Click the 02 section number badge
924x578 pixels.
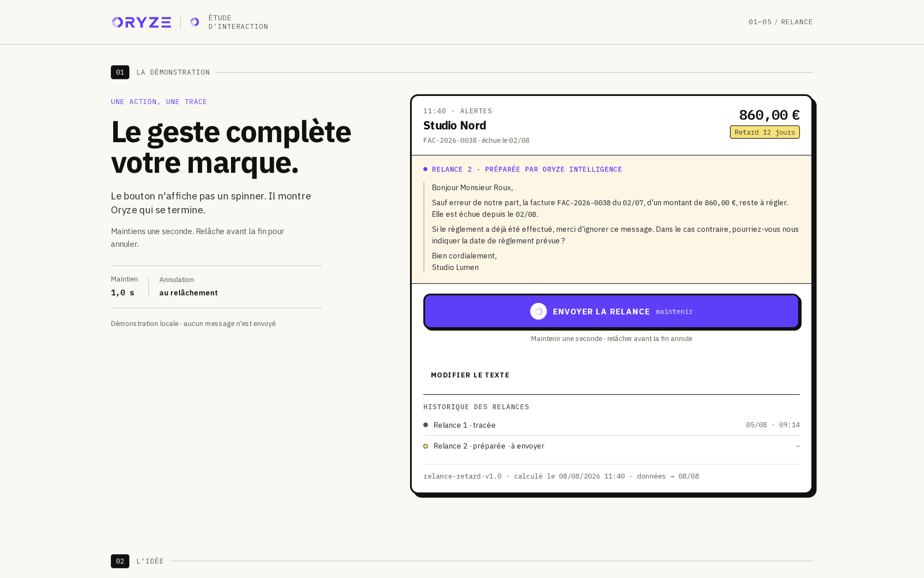pos(120,561)
